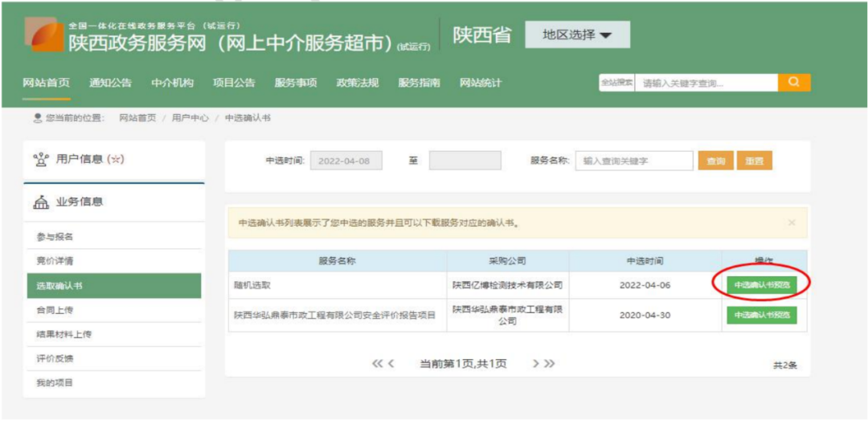Preview confirmation for the 随机选取 row
This screenshot has height=424, width=868.
pos(762,285)
